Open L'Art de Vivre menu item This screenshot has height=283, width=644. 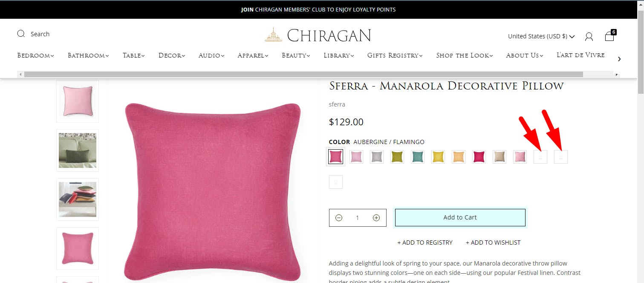tap(580, 55)
